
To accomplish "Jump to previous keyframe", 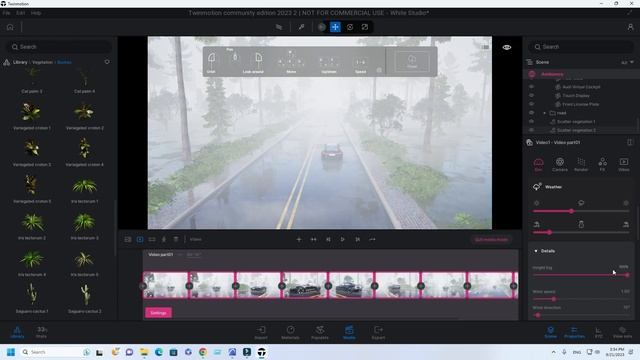I will (x=328, y=240).
